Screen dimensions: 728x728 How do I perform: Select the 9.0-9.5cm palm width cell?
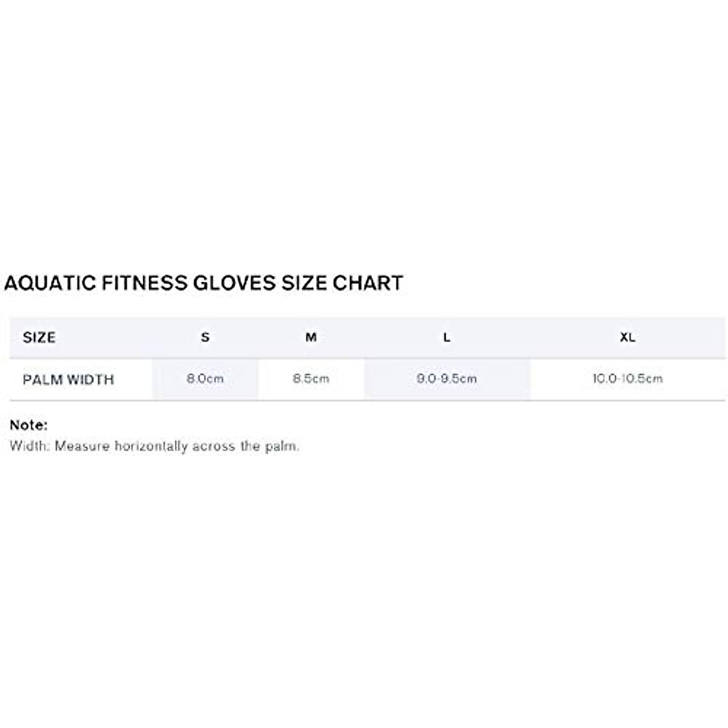pyautogui.click(x=447, y=379)
